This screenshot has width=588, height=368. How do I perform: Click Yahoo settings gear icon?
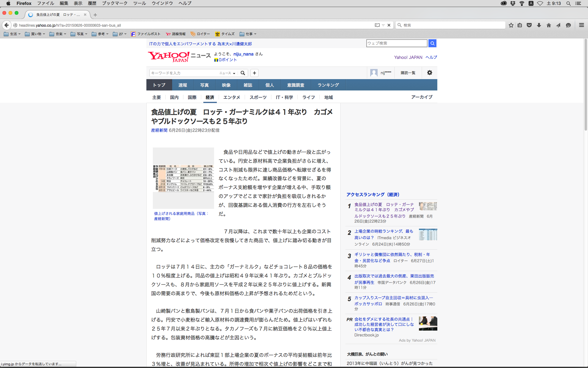[x=429, y=73]
